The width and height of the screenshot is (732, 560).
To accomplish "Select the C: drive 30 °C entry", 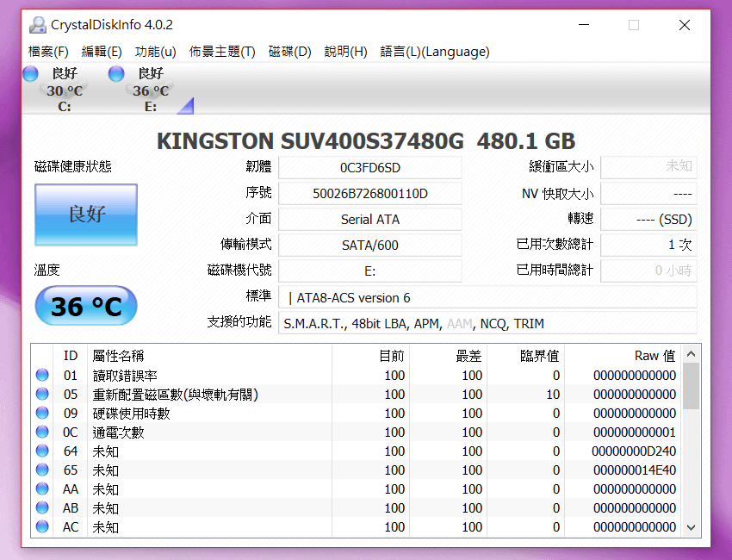I will coord(65,90).
